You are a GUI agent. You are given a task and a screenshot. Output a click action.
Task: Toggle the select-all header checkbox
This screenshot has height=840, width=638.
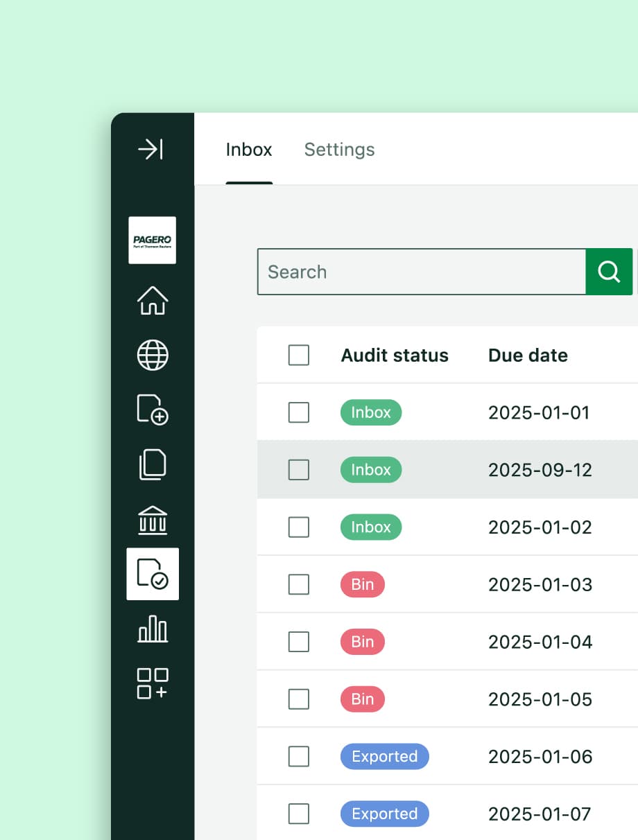pos(298,356)
